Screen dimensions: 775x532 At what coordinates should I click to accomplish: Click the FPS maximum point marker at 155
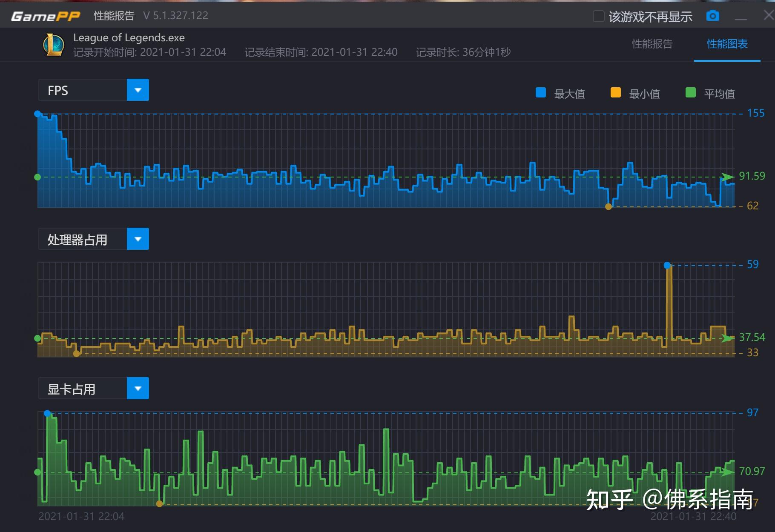pos(37,114)
